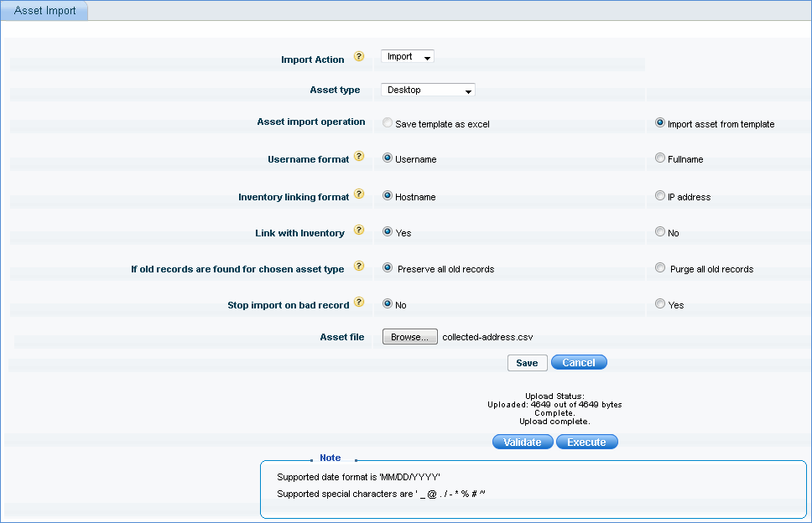Expand the Asset type Desktop dropdown
This screenshot has height=523, width=812.
tap(428, 90)
